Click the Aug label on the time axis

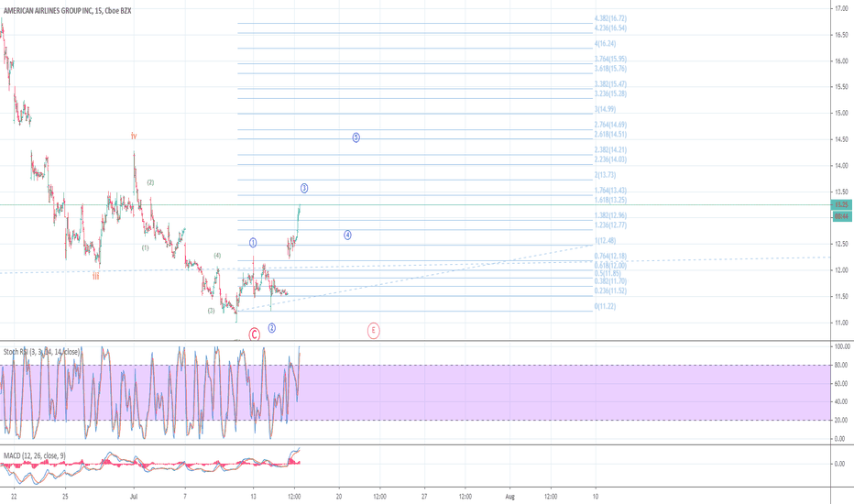click(509, 497)
